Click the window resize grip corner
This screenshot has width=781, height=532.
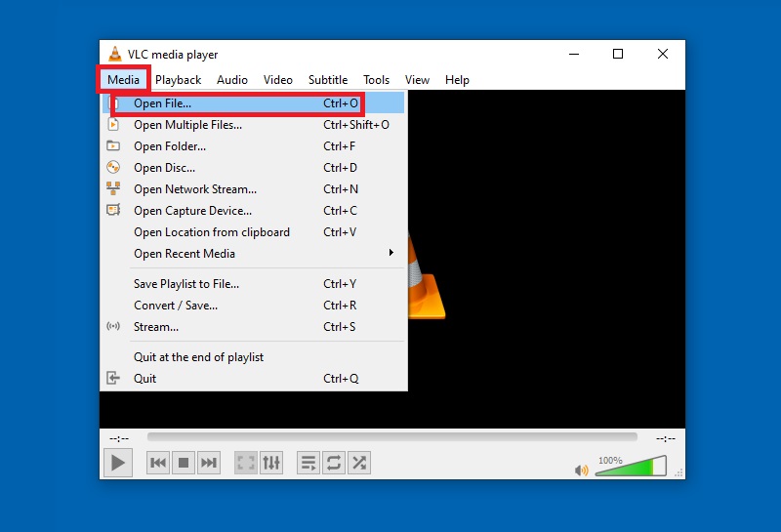click(x=679, y=472)
